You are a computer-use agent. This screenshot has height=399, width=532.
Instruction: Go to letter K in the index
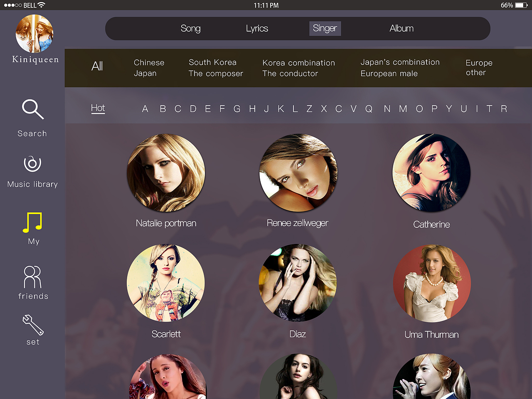281,109
